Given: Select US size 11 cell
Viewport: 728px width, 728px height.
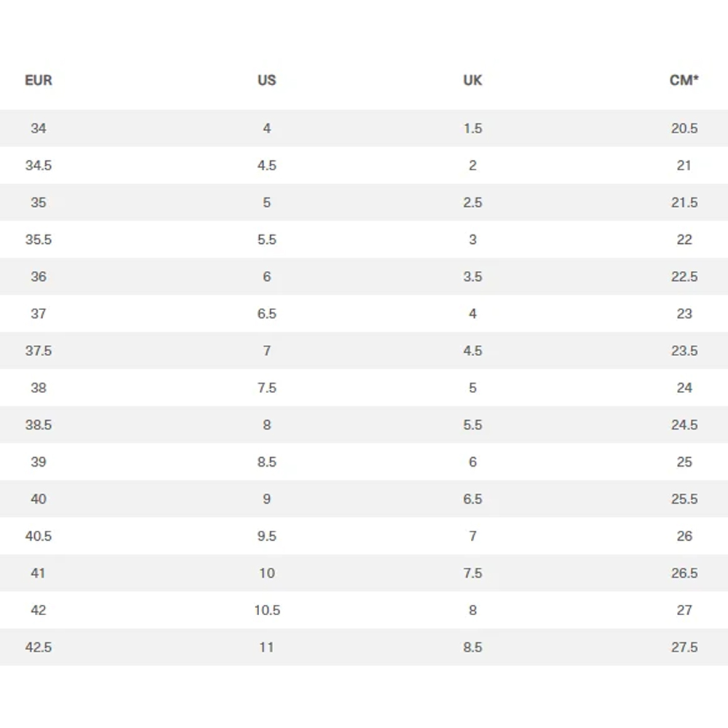Looking at the screenshot, I should [266, 647].
